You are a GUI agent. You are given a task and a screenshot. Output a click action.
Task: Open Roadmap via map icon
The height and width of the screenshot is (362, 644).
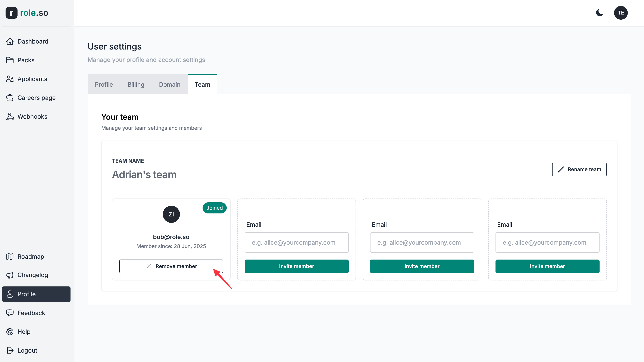tap(10, 257)
